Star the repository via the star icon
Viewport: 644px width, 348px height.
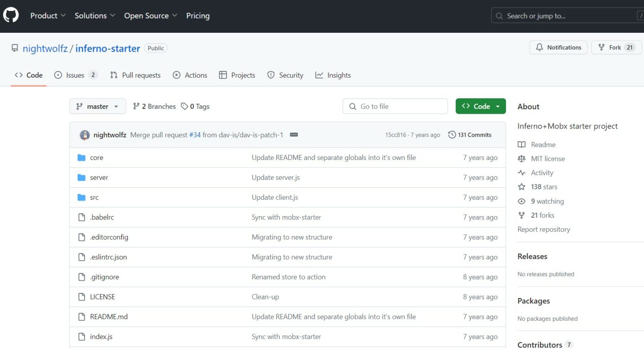[521, 187]
